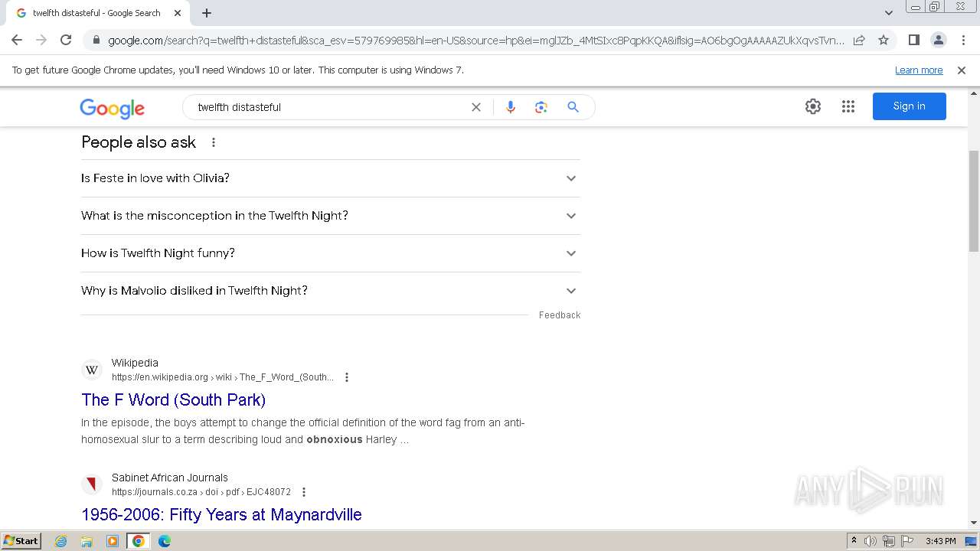Open media player from taskbar

click(x=113, y=541)
